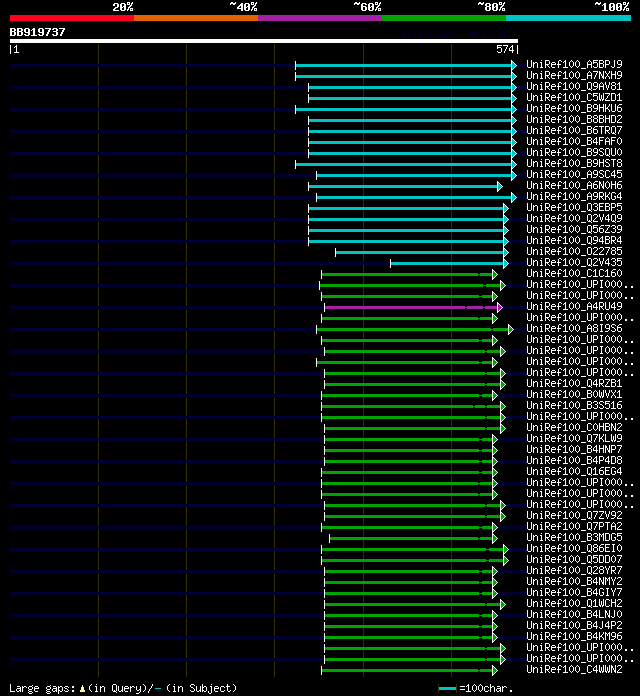640x696 pixels.
Task: Click the UniRef100_C0HBN2 label
Action: [x=574, y=427]
